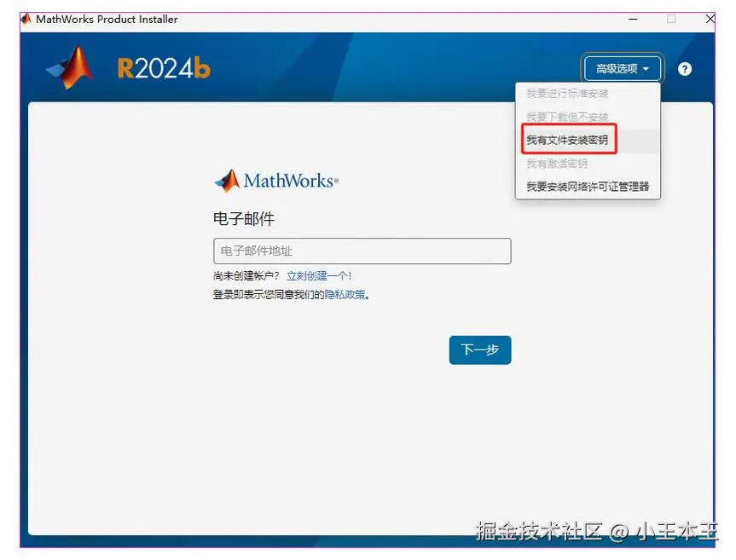The height and width of the screenshot is (560, 736).
Task: Minimize the installer window
Action: pos(632,18)
